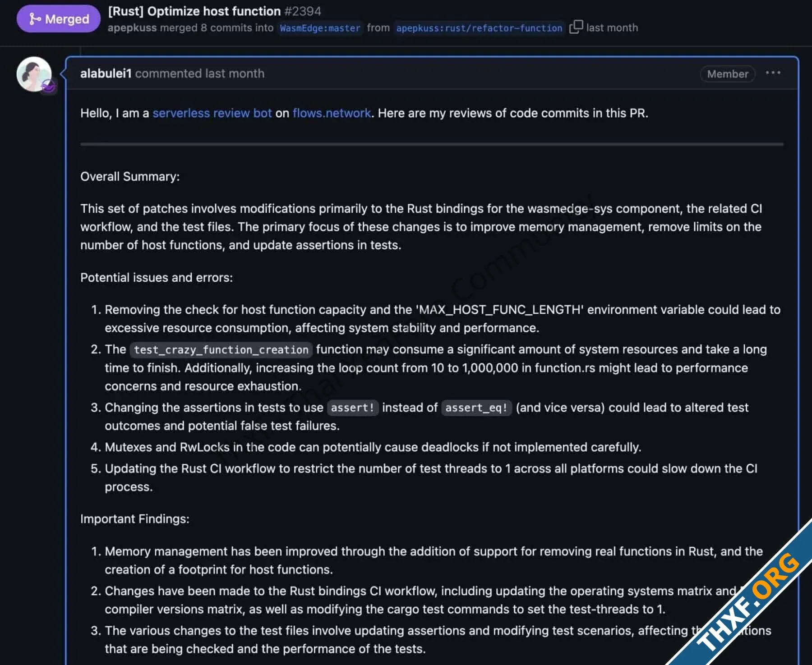Viewport: 812px width, 665px height.
Task: Click the PR title 'Optimize host function'
Action: click(x=194, y=11)
